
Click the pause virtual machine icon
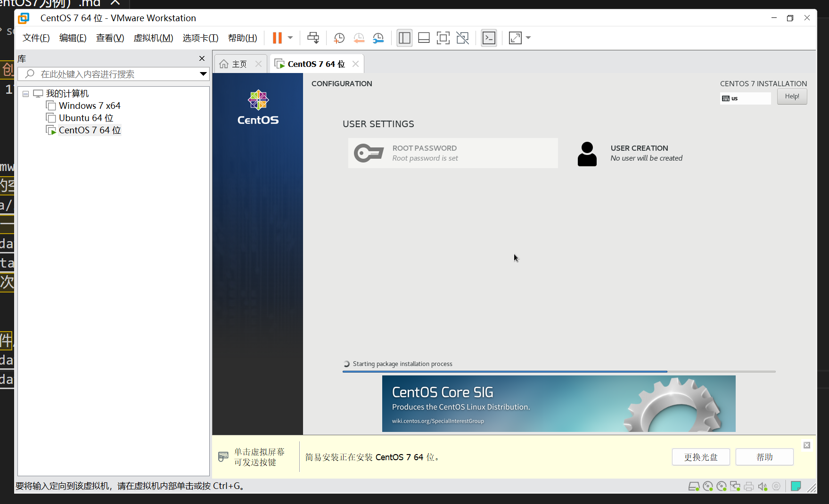277,38
